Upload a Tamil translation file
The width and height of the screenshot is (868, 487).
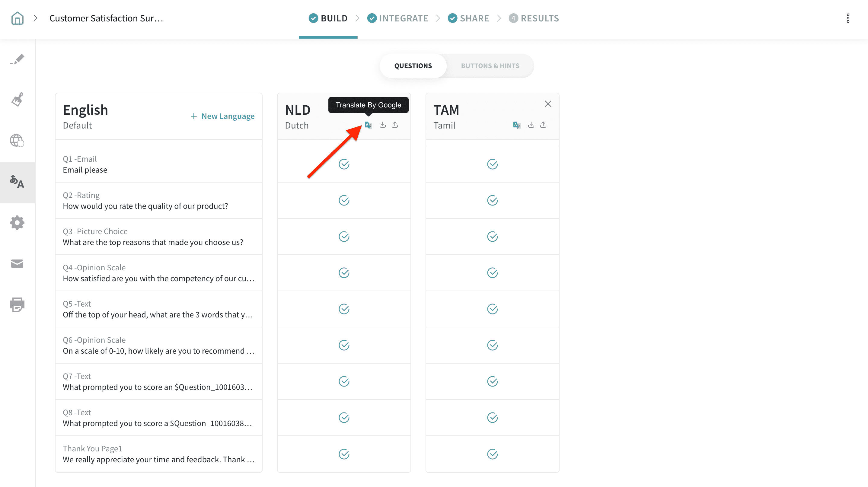543,125
